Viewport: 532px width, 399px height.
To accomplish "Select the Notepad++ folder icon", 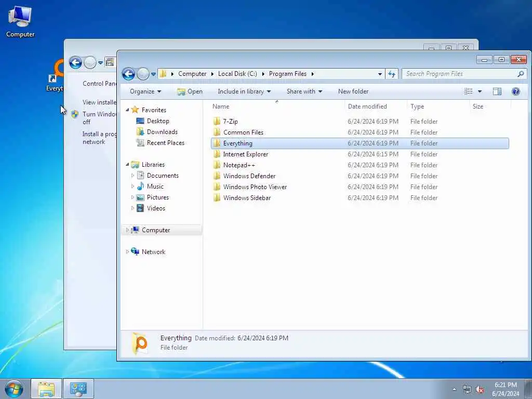I will (217, 165).
